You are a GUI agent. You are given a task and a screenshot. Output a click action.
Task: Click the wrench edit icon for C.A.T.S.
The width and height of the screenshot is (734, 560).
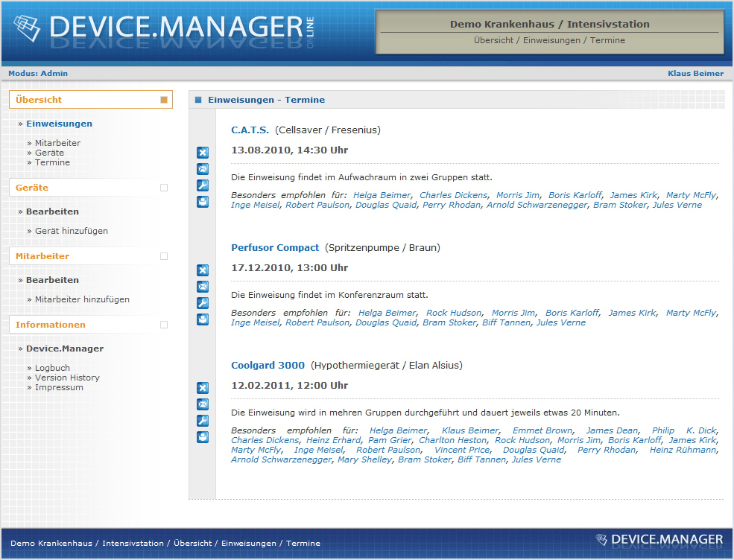pyautogui.click(x=203, y=185)
